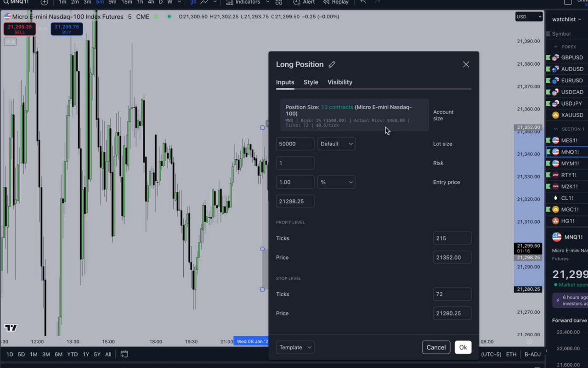Select XAUUSD in the watchlist
The image size is (588, 368).
pyautogui.click(x=567, y=115)
